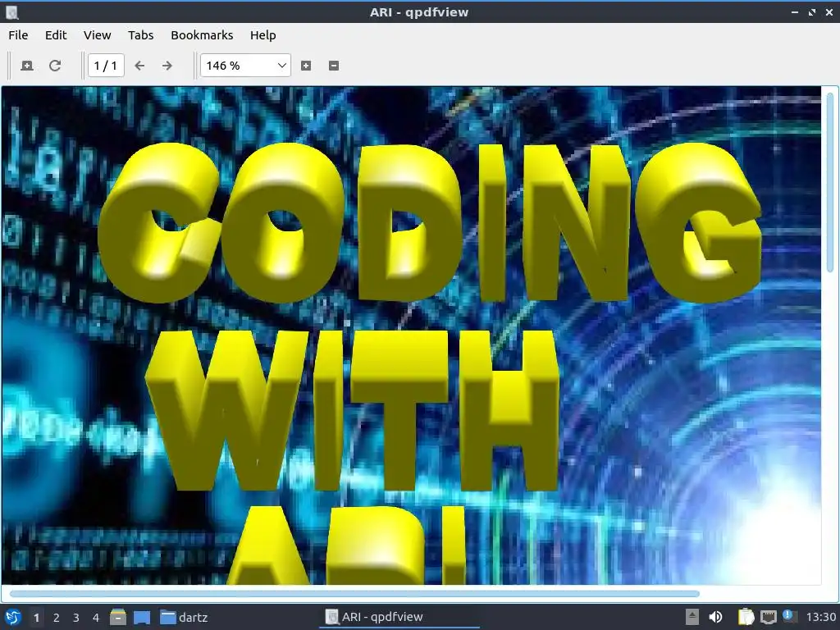This screenshot has width=840, height=630.
Task: Click the horizontal scrollbar handle
Action: pyautogui.click(x=354, y=594)
